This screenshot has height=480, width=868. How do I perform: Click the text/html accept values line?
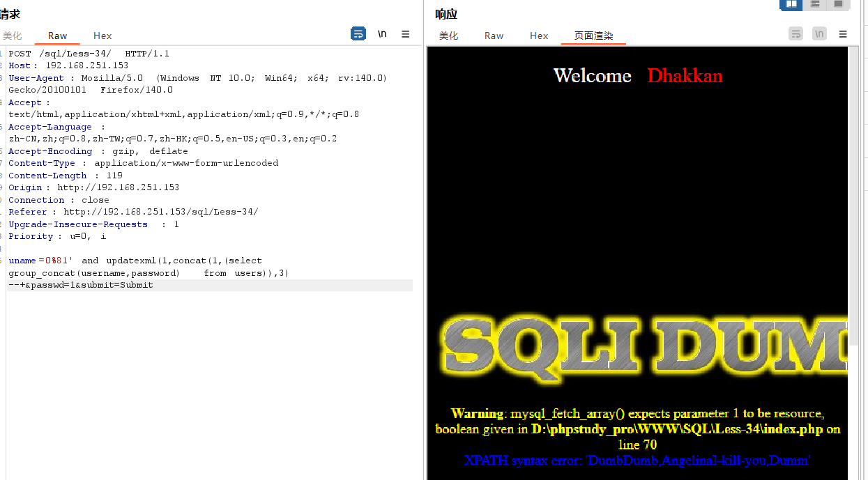(183, 114)
